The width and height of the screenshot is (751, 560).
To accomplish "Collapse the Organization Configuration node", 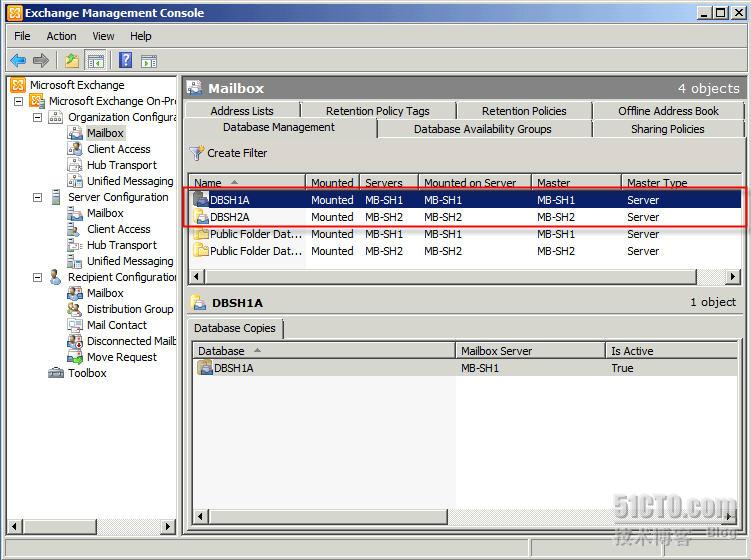I will [37, 117].
